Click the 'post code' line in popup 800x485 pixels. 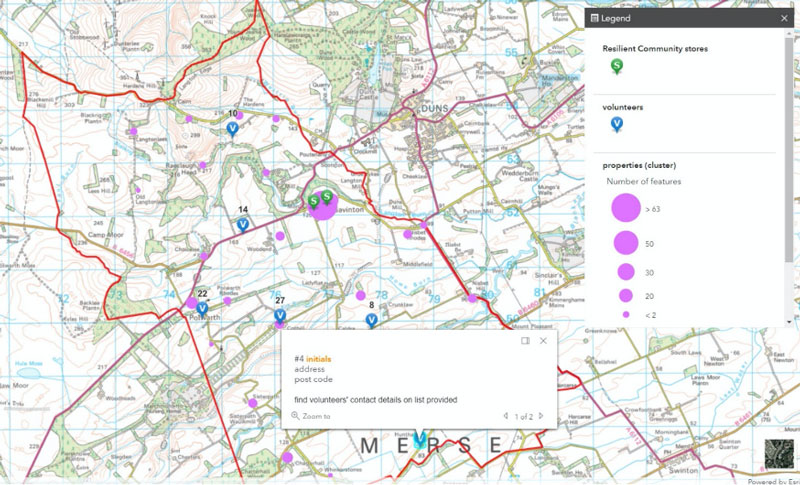pos(313,379)
